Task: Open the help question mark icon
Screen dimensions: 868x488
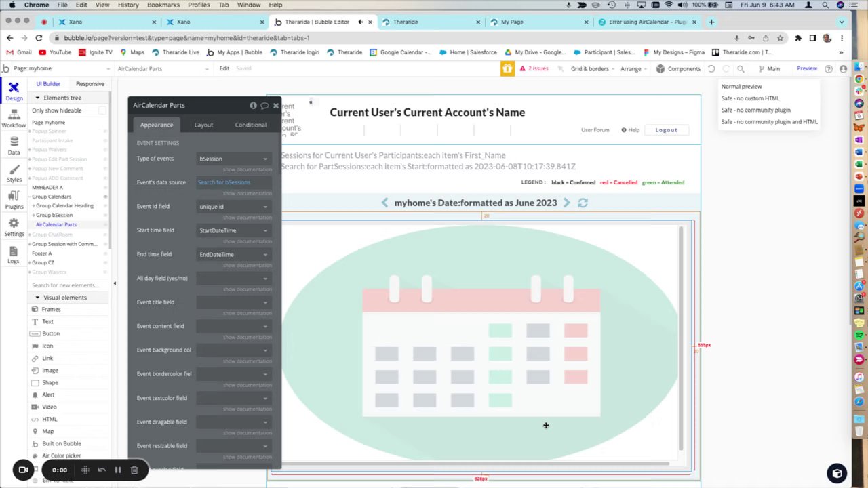Action: tap(829, 68)
